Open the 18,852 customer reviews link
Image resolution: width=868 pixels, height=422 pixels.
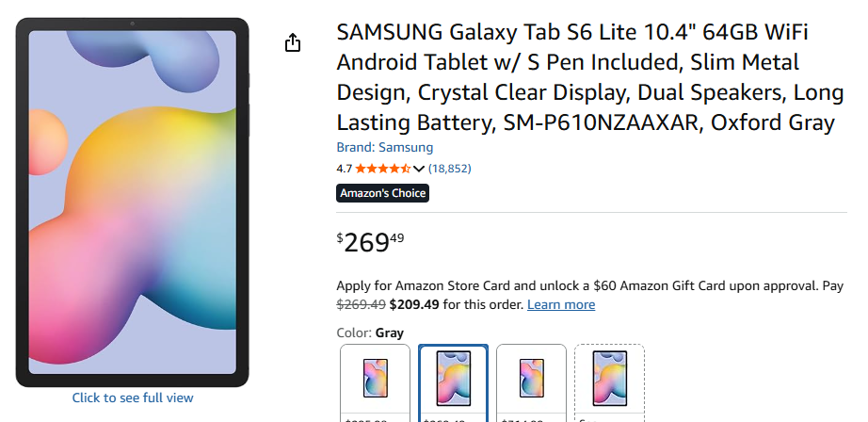coord(449,169)
